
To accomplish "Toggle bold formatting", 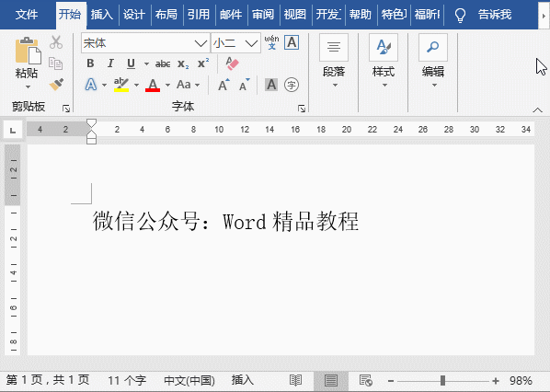I will click(90, 63).
